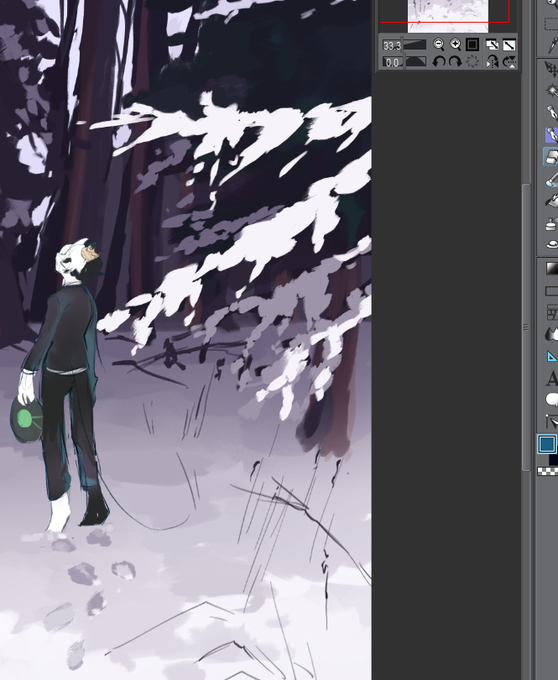The height and width of the screenshot is (680, 558).
Task: Click the Navigator fit to screen icon
Action: point(509,45)
